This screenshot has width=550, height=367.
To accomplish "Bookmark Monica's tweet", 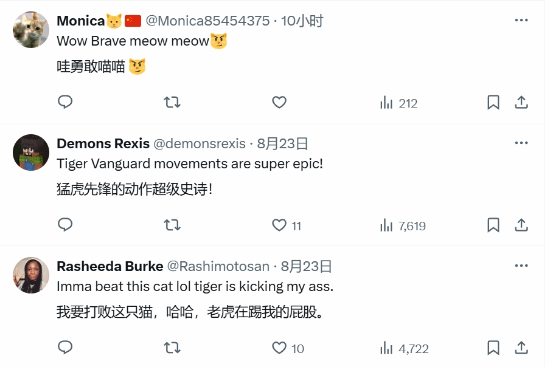I will [493, 102].
